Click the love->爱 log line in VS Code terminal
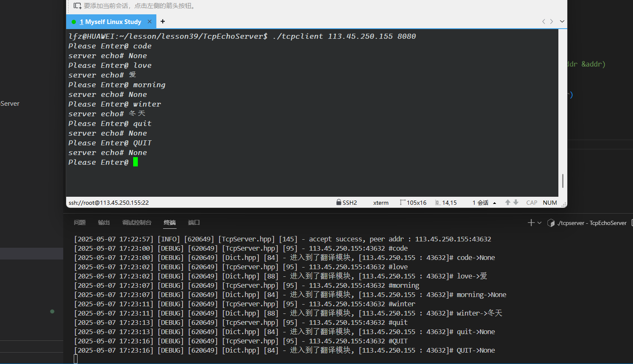 point(281,276)
